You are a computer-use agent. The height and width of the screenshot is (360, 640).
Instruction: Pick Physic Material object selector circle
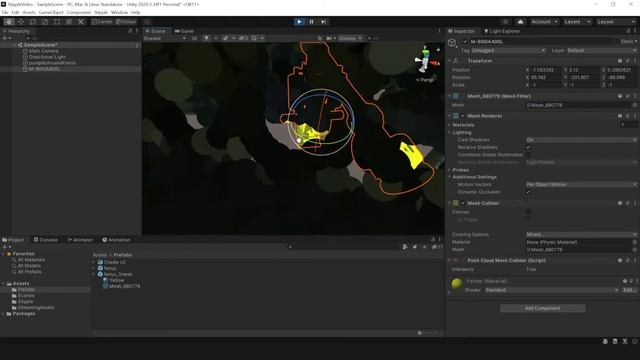coord(635,242)
